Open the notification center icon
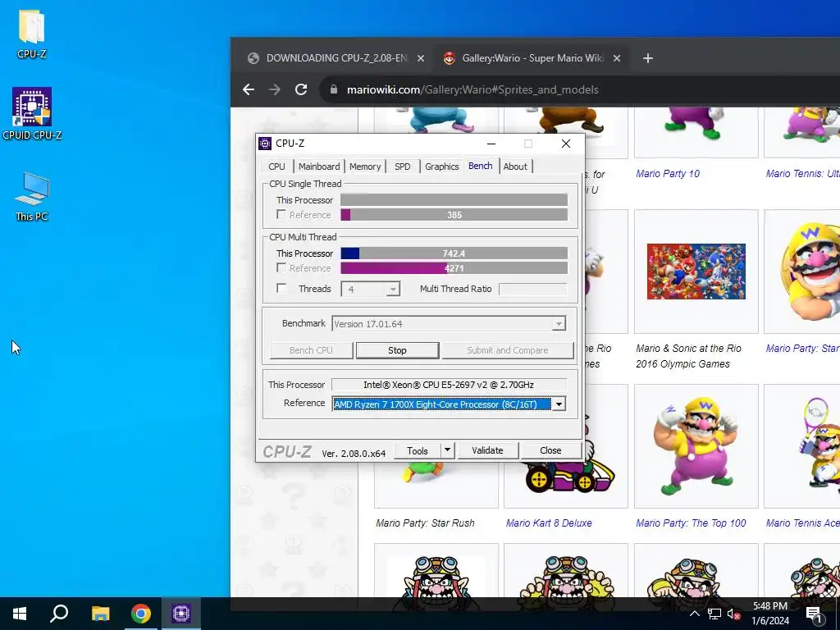 pyautogui.click(x=815, y=614)
